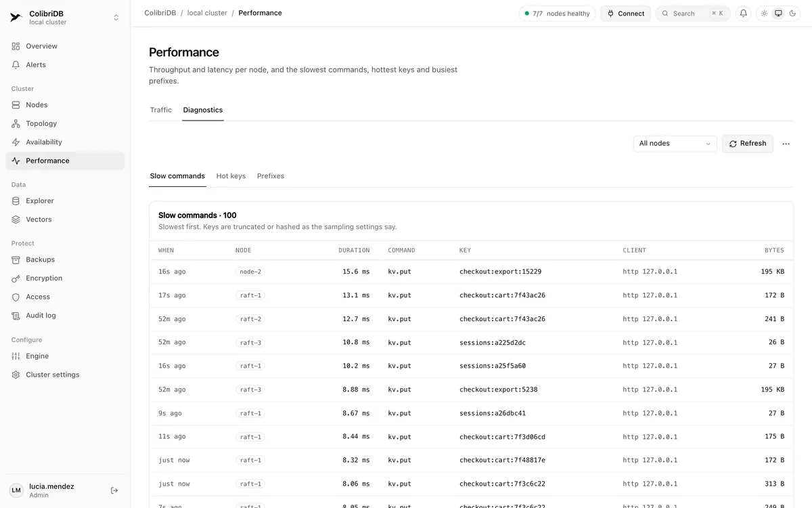Image resolution: width=812 pixels, height=508 pixels.
Task: Open notifications bell in top bar
Action: tap(743, 14)
